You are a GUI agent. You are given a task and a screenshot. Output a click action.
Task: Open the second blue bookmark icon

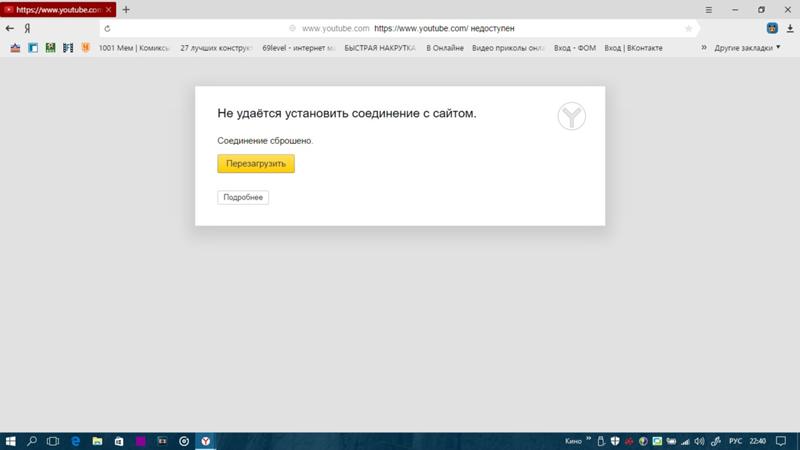33,48
